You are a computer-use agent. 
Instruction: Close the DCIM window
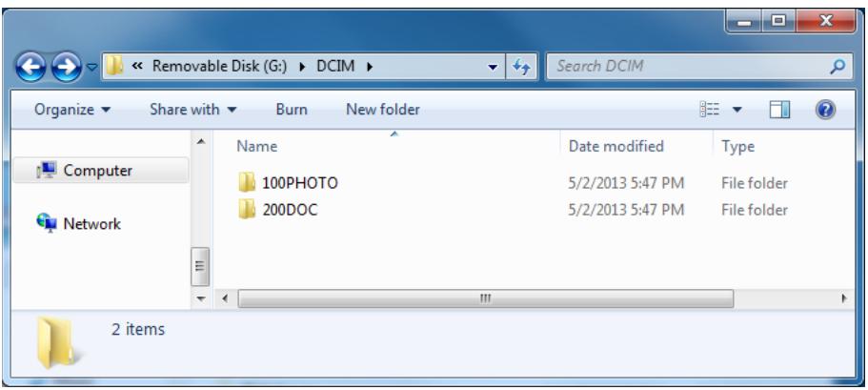825,22
